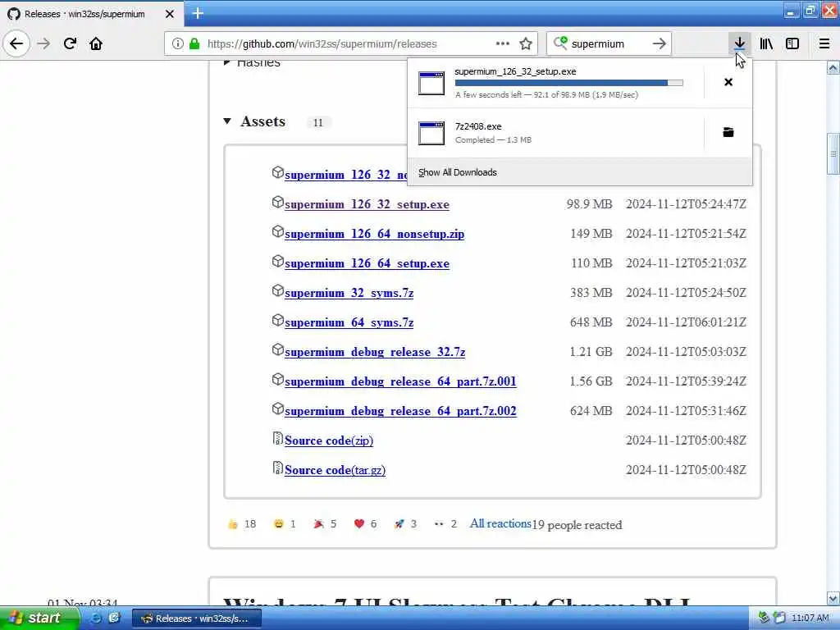Click the thumbs up reaction with 18

(242, 524)
